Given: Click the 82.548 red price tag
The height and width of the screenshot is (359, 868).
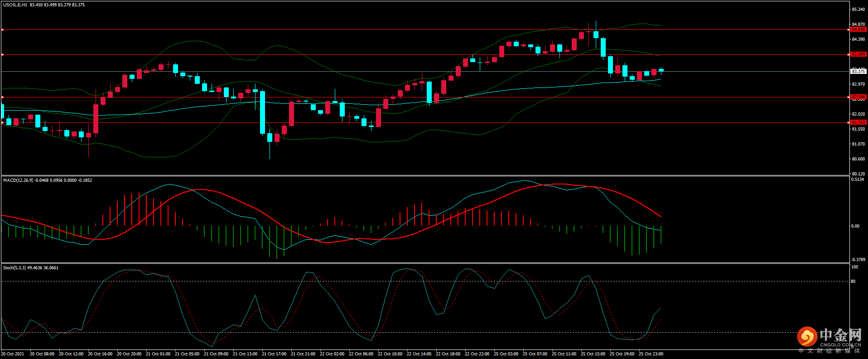Looking at the screenshot, I should pyautogui.click(x=858, y=97).
